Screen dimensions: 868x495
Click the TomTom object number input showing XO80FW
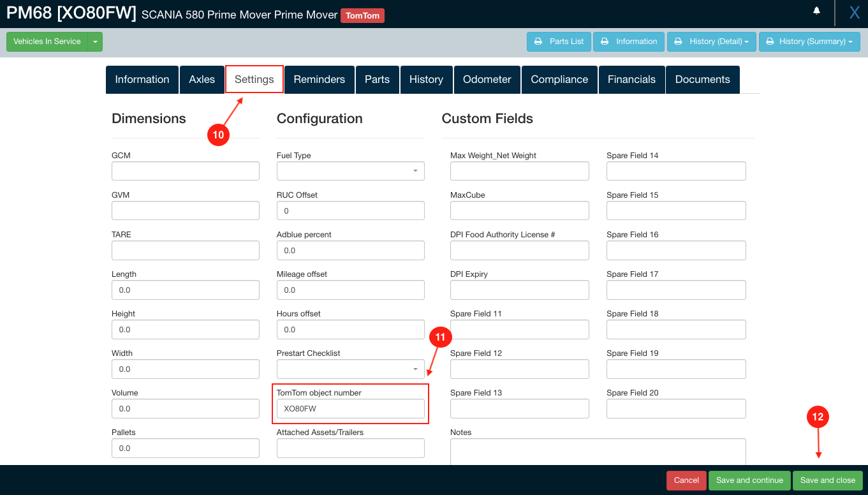click(350, 408)
